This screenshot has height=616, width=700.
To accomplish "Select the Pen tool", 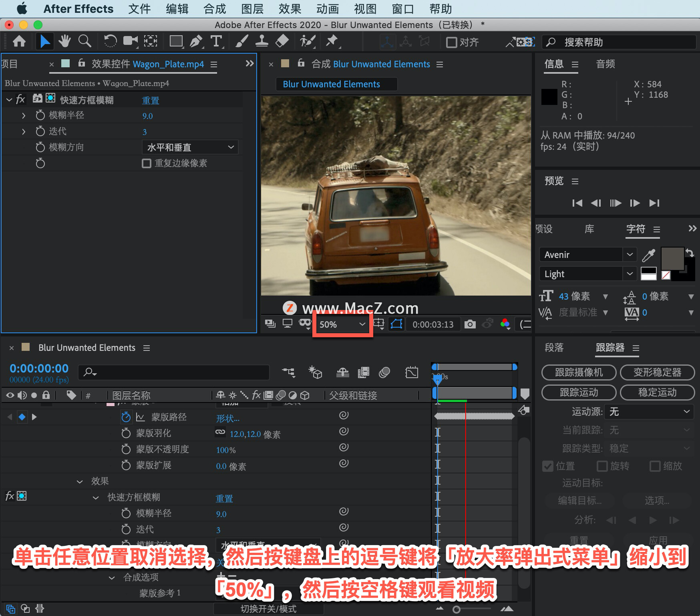I will (x=196, y=41).
